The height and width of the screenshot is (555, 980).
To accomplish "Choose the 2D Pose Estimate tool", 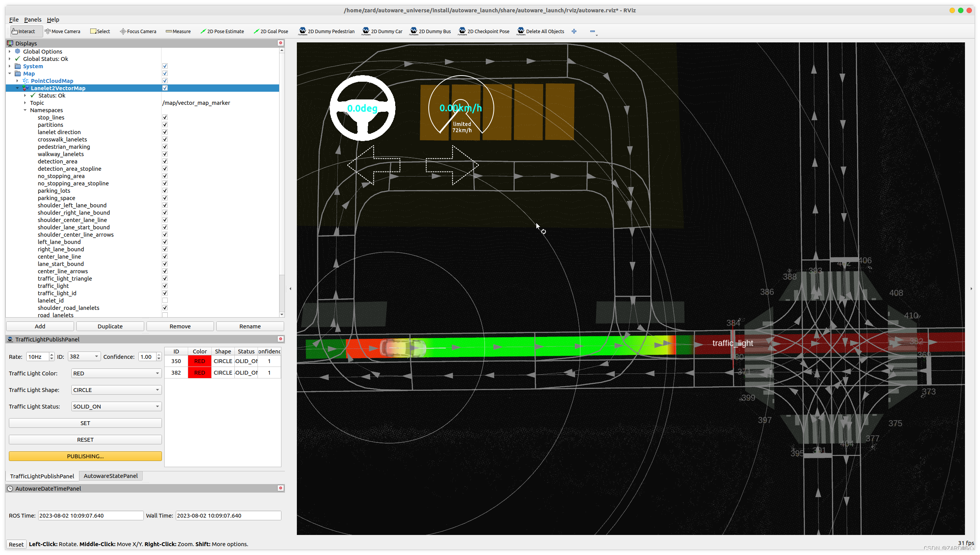I will tap(222, 31).
